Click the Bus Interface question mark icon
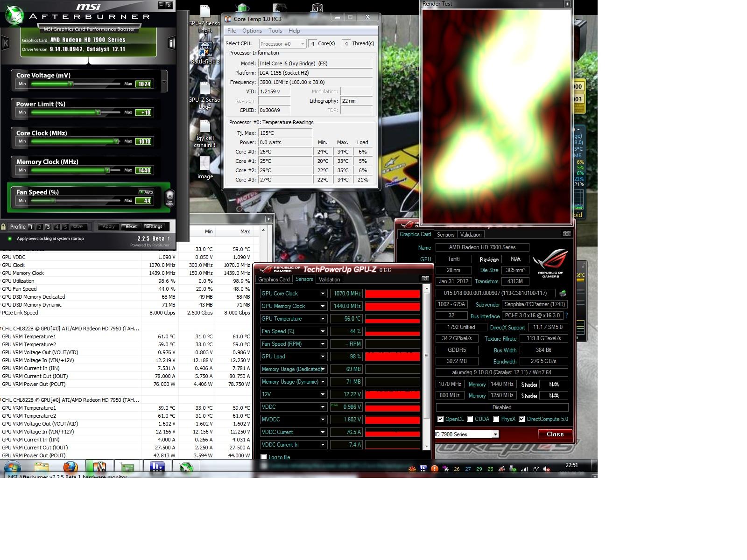 coord(566,315)
